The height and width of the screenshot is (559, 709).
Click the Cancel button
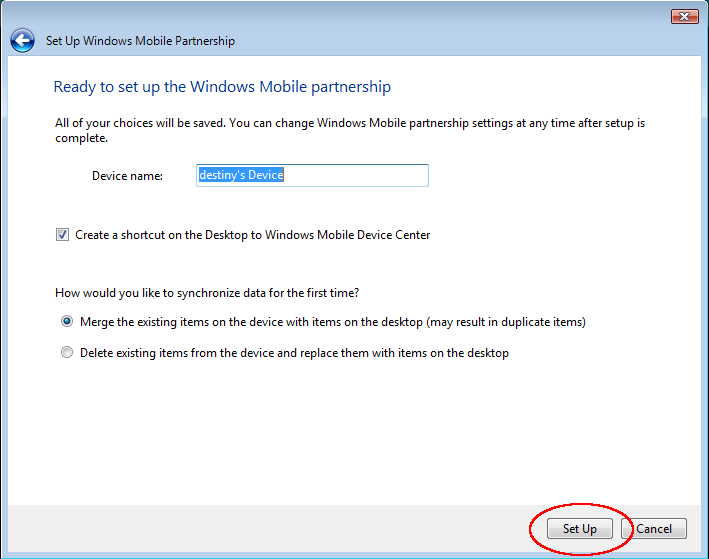point(654,528)
